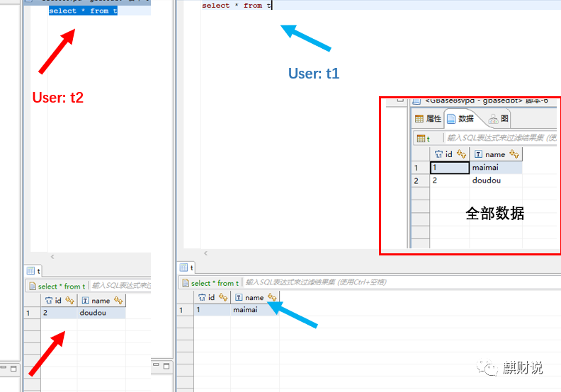Click script icon beside t2's 'select * from t' label

coord(33,287)
